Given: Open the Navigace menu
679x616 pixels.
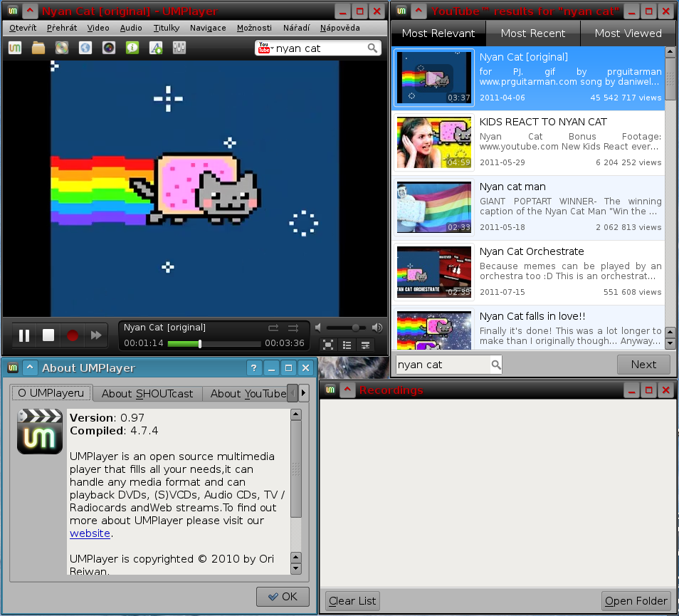Looking at the screenshot, I should 208,28.
